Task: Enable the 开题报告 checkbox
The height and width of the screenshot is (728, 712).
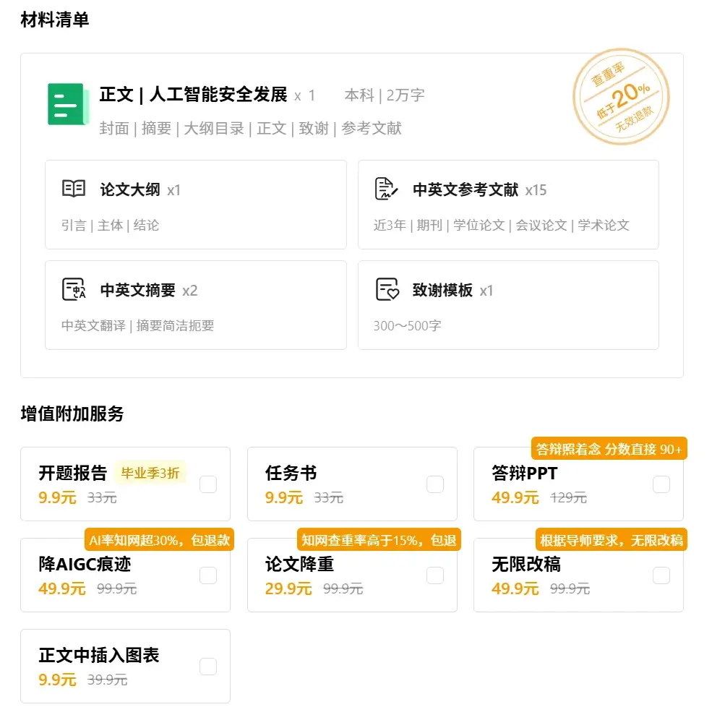Action: click(x=208, y=484)
